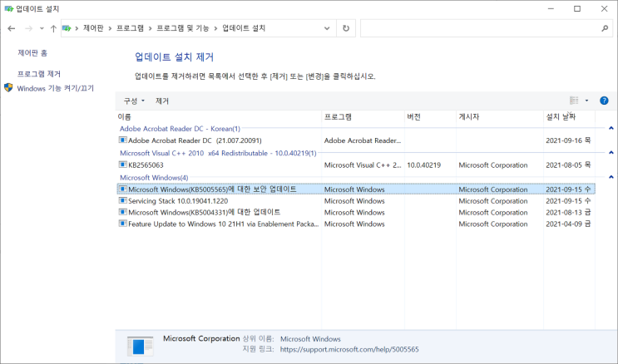Collapse the Adobe Acrobat Reader DC group
The height and width of the screenshot is (364, 618).
pos(611,128)
